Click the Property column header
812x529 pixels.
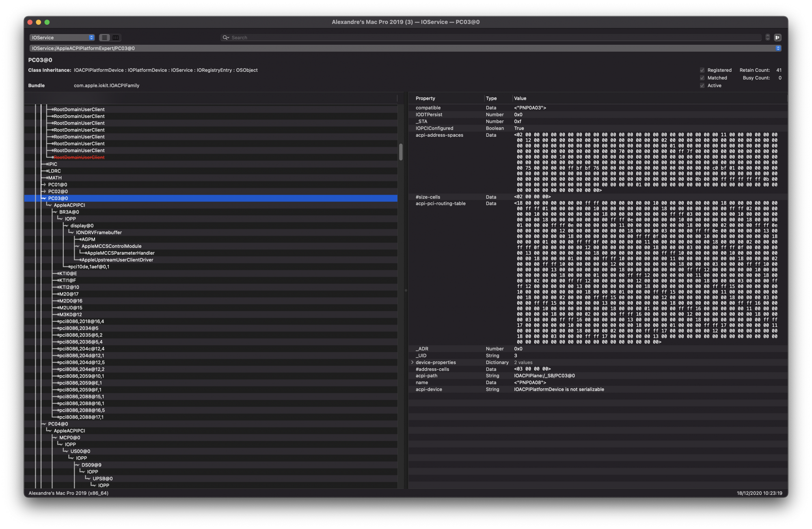click(425, 99)
